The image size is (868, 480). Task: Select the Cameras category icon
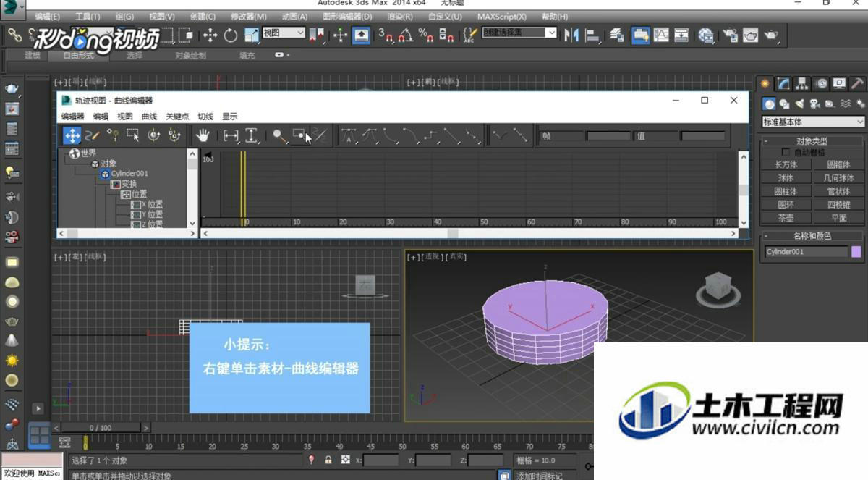click(x=814, y=104)
